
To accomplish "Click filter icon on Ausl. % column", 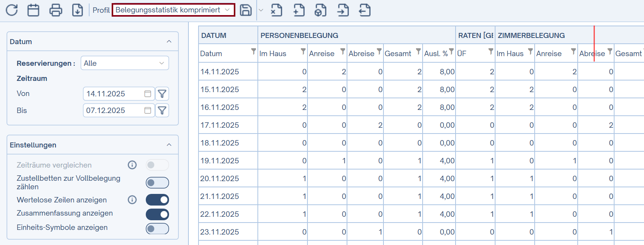I will coord(451,51).
